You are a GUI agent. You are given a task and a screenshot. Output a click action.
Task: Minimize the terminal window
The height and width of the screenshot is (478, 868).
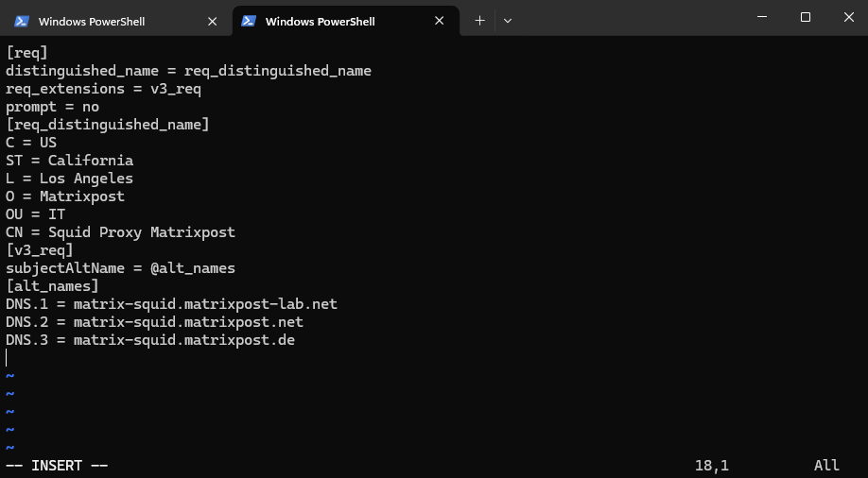point(762,17)
